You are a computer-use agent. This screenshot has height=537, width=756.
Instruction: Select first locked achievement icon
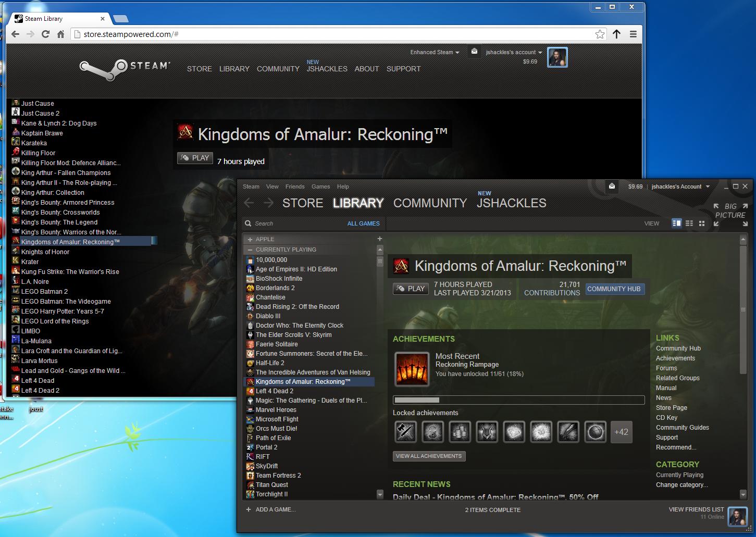coord(406,432)
